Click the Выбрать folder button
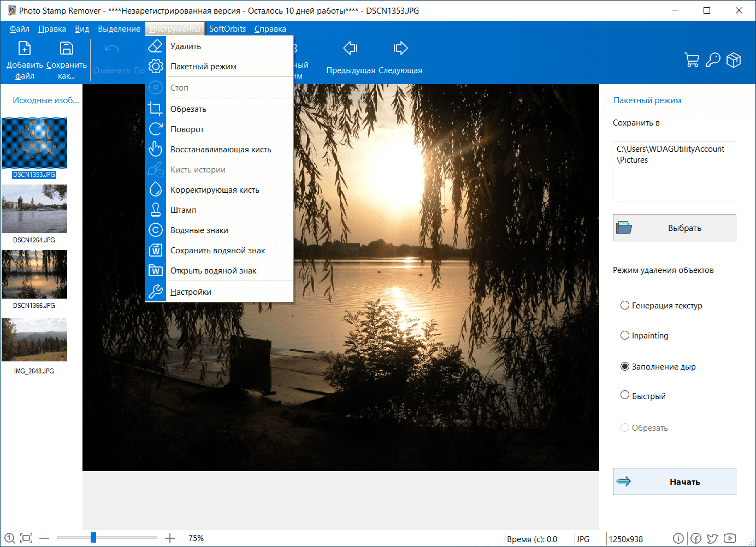Viewport: 756px width, 547px height. point(674,228)
